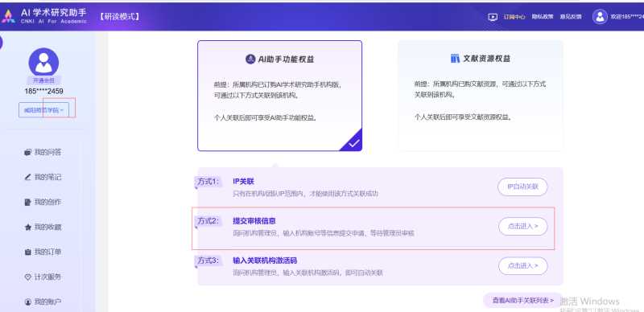
Task: Click the IP自动关联 button
Action: click(x=522, y=187)
